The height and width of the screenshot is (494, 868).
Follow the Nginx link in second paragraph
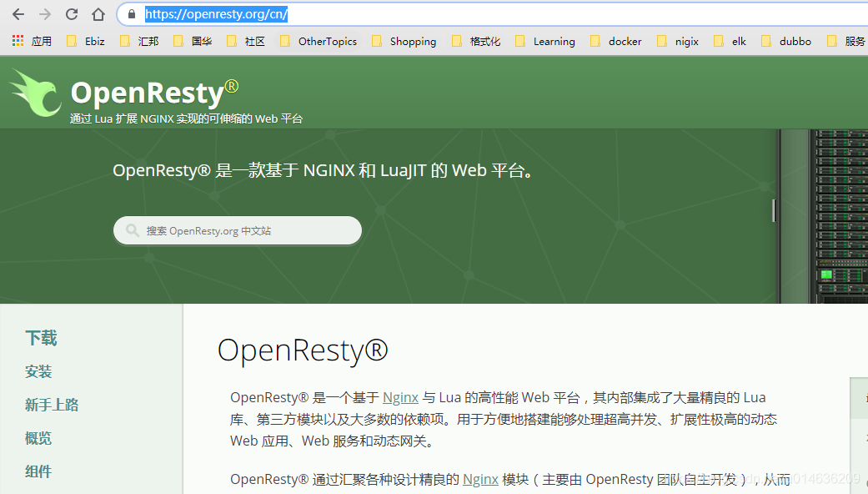[x=480, y=479]
